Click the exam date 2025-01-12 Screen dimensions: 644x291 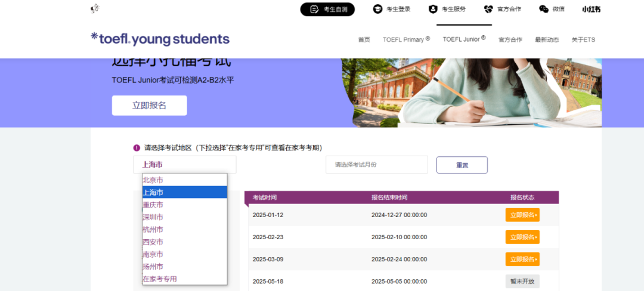pos(268,215)
